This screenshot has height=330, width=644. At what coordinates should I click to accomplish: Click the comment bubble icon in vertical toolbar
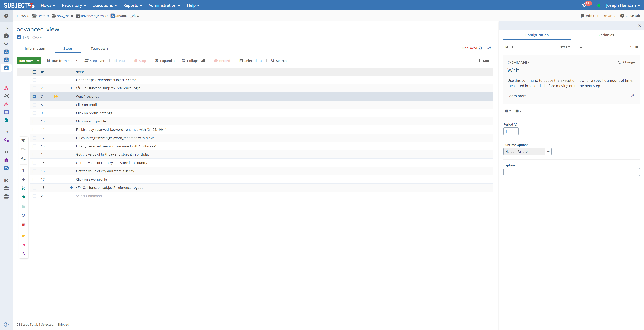[23, 254]
